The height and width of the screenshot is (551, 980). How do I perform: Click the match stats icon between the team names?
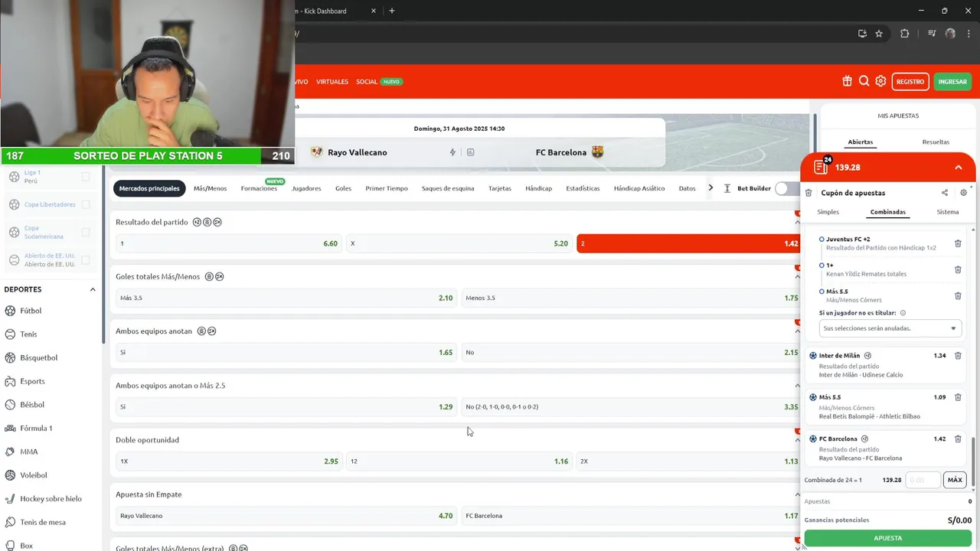click(x=470, y=152)
